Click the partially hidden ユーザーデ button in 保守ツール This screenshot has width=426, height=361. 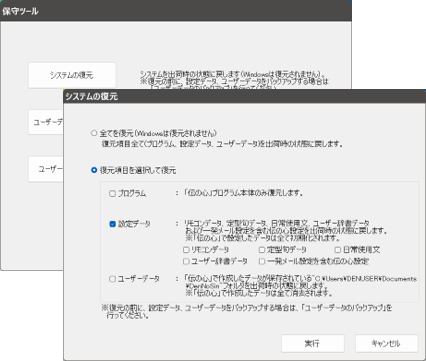pyautogui.click(x=46, y=122)
